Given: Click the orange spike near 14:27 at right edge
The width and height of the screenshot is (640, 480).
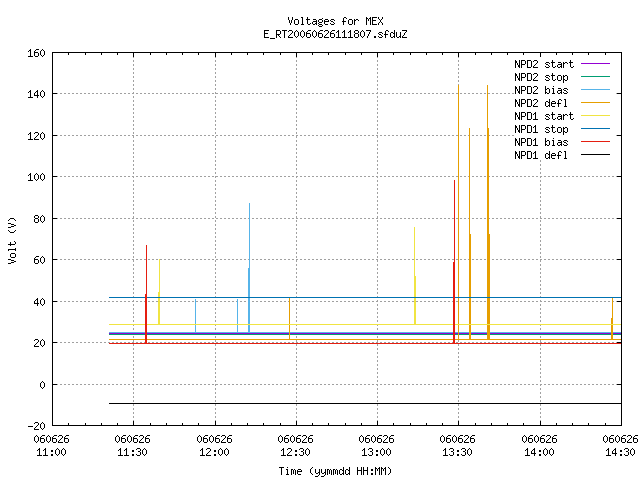Looking at the screenshot, I should click(x=612, y=318).
